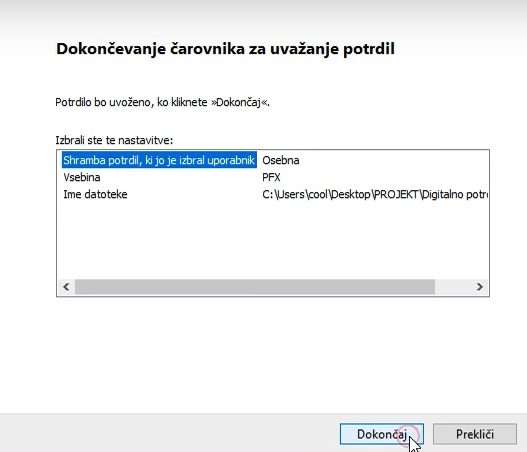Click empty gray footer area left of Dokončaj
Viewport: 527px width, 452px height.
(x=168, y=434)
